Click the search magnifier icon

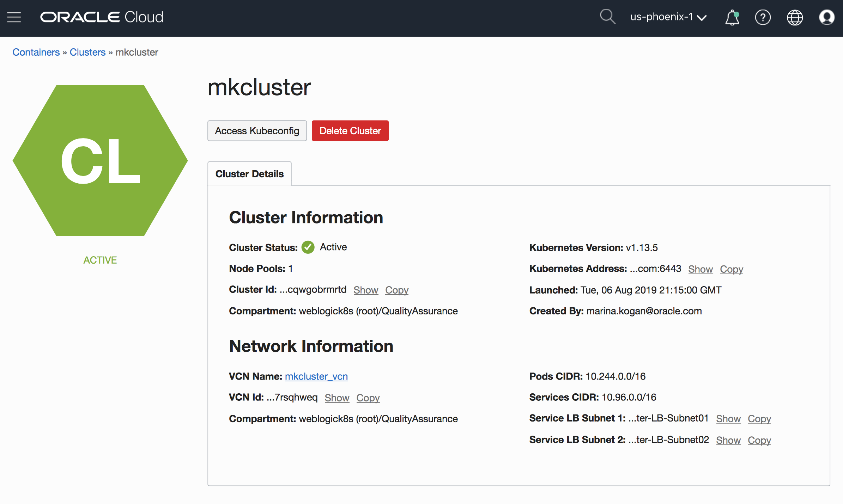click(x=607, y=17)
